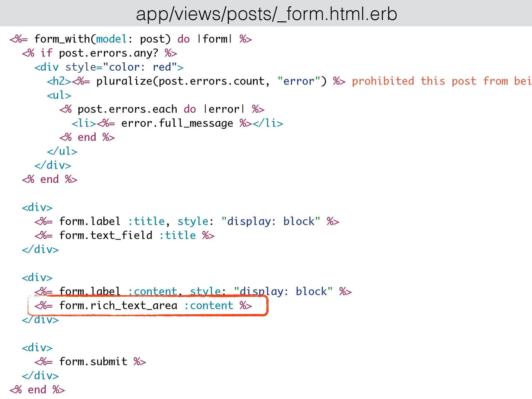532x399 pixels.
Task: Click the error.full_message list item line
Action: 177,123
